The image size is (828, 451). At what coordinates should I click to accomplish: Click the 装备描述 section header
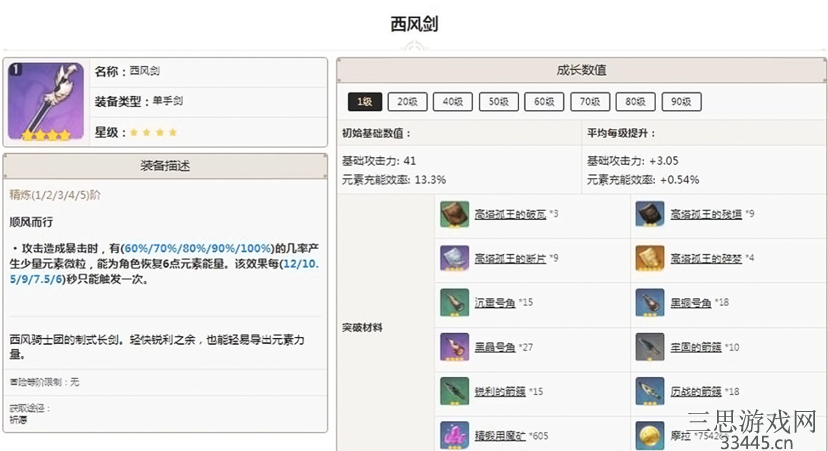[x=165, y=166]
